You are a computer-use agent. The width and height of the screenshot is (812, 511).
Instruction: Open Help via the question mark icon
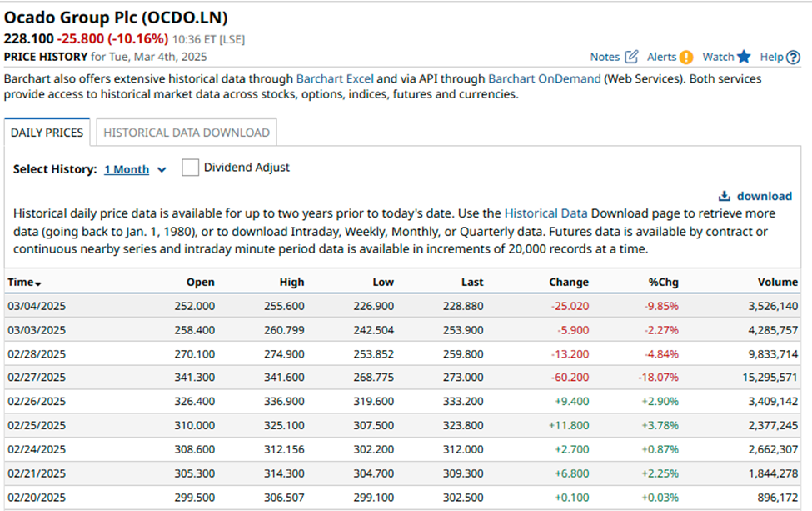(793, 57)
